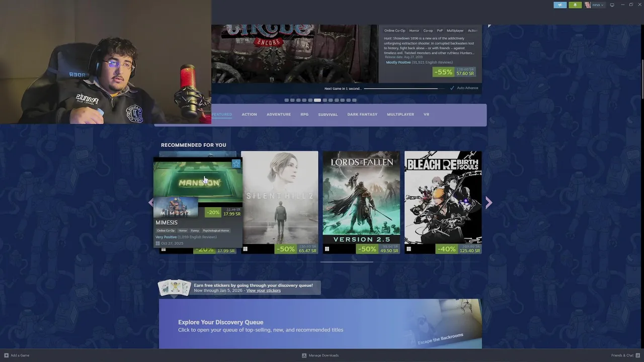The image size is (644, 362).
Task: Jump to the first carousel page dot
Action: coord(287,100)
